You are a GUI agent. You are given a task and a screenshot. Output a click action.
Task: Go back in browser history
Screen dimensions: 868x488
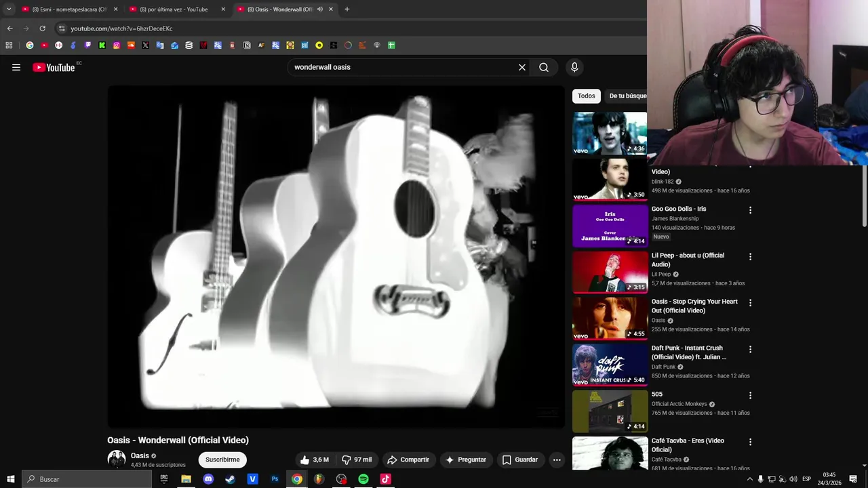(9, 28)
